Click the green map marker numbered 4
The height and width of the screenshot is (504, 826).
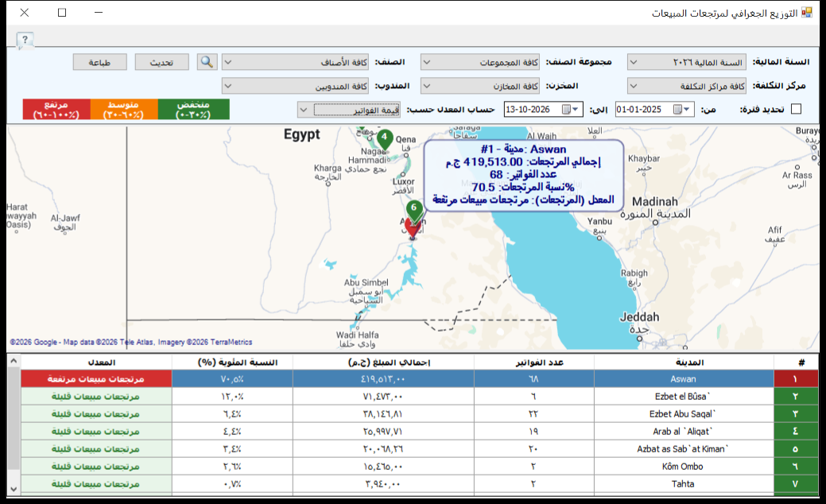click(x=385, y=139)
